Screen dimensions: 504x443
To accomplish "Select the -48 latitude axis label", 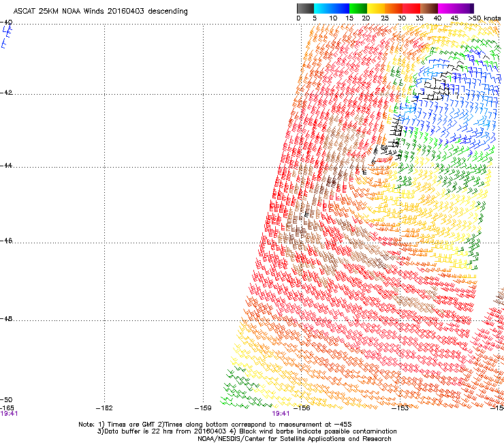I will pos(6,318).
